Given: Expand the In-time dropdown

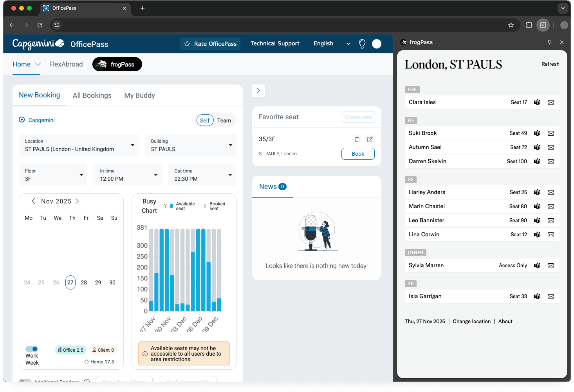Looking at the screenshot, I should (x=128, y=175).
